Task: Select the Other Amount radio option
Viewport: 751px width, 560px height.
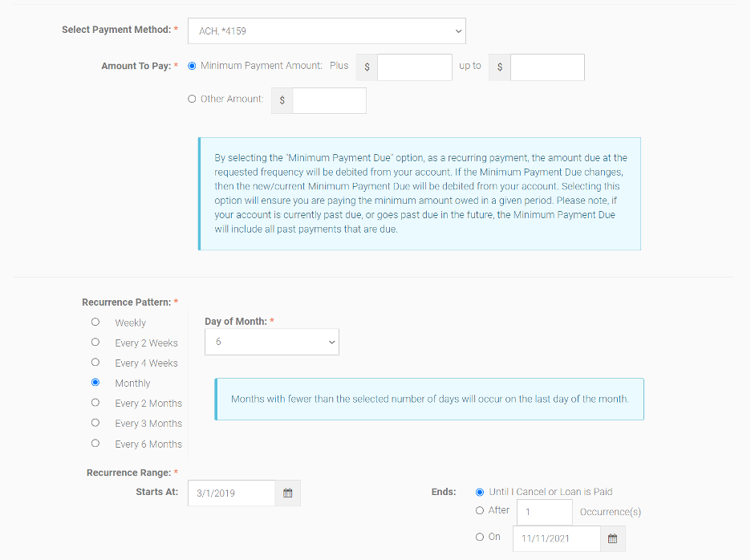Action: 192,99
